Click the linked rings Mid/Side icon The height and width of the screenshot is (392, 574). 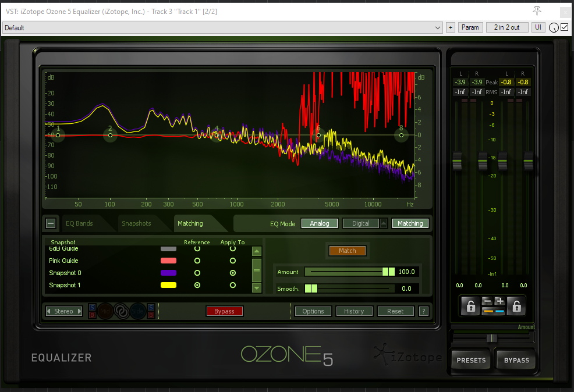click(122, 311)
